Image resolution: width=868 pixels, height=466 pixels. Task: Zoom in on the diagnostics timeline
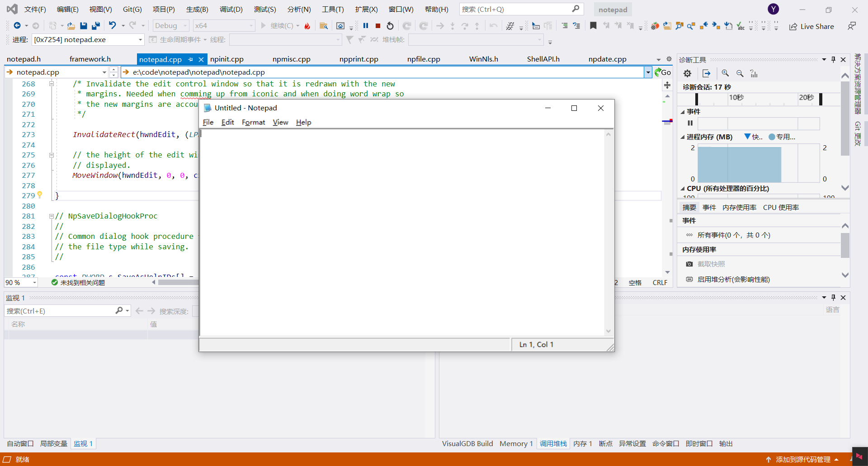pyautogui.click(x=726, y=73)
